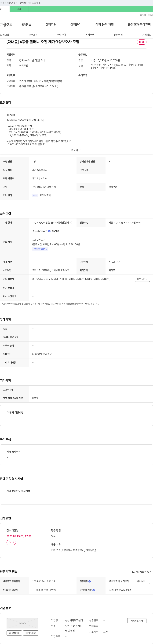This screenshot has height=644, width=153.
Task: Add company with 관심기업 star button
Action: (x=14, y=633)
